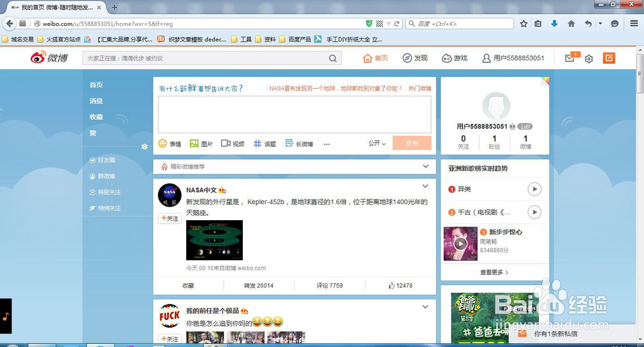The height and width of the screenshot is (347, 644).
Task: Open a new browser tab with plus
Action: click(114, 7)
